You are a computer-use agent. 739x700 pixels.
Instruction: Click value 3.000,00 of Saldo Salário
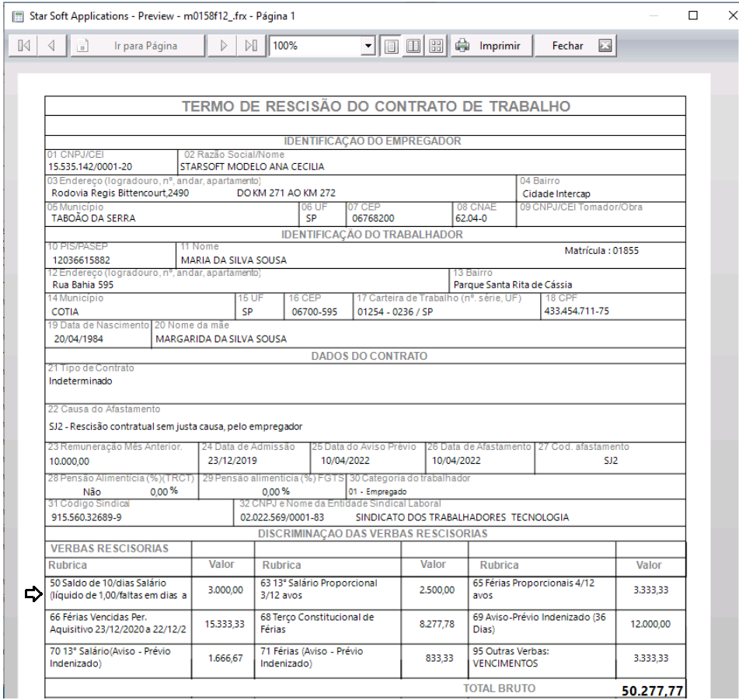pyautogui.click(x=226, y=590)
